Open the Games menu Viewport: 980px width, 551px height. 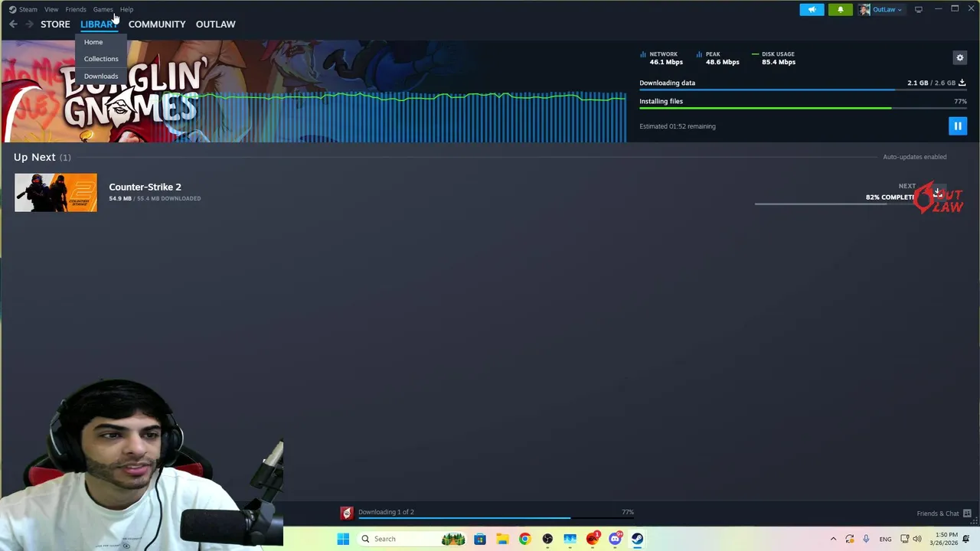point(103,9)
